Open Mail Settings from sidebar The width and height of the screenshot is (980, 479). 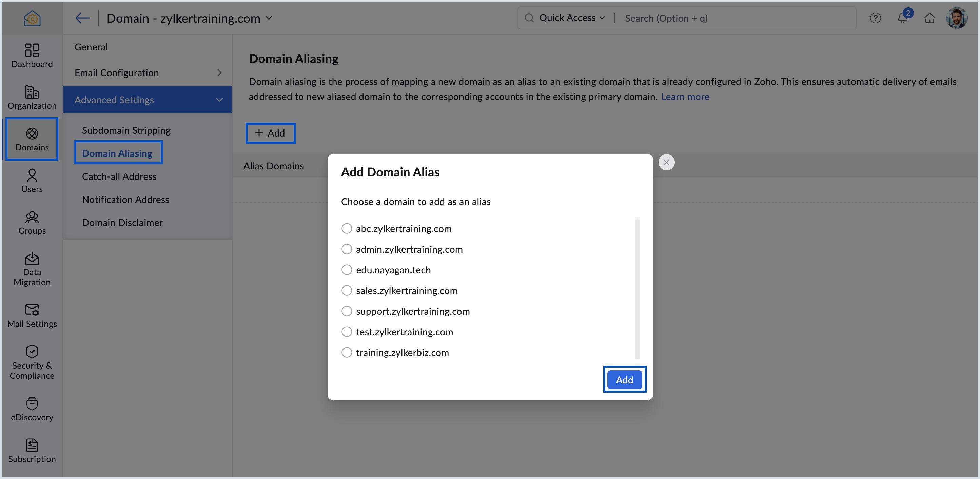tap(32, 315)
